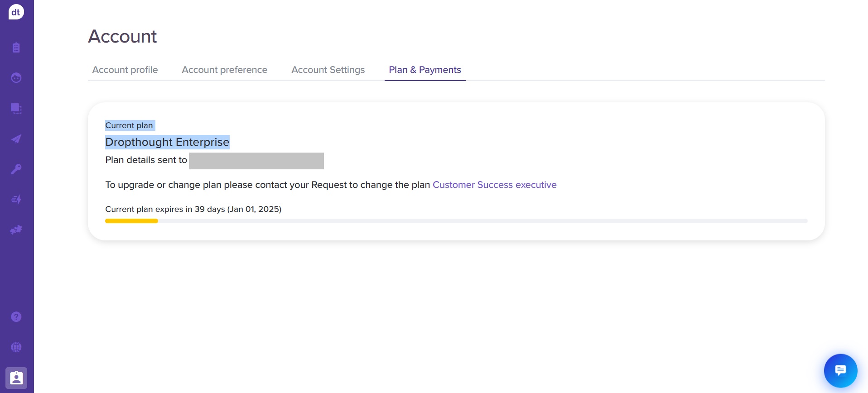Open the Account preference tab

(x=224, y=70)
